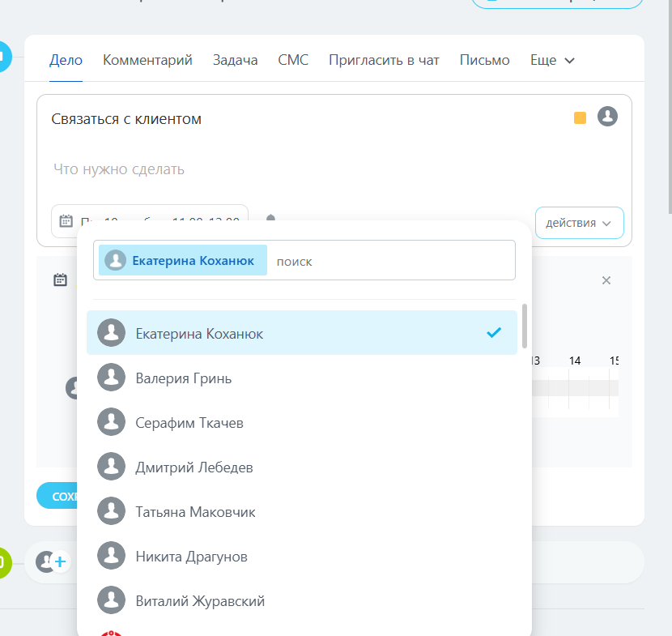
Task: Open the действия dropdown
Action: (x=579, y=223)
